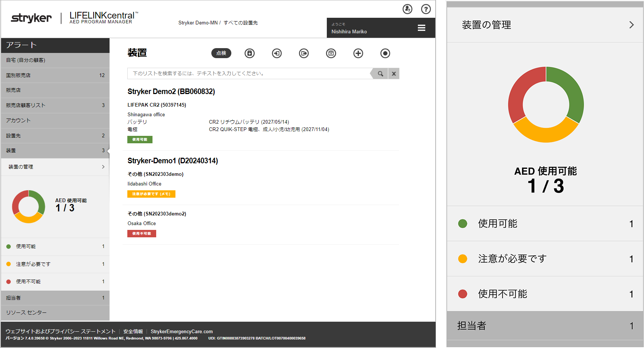Click the Nishihira Mariko welcome name
Viewport: 644px width, 348px height.
pos(349,32)
